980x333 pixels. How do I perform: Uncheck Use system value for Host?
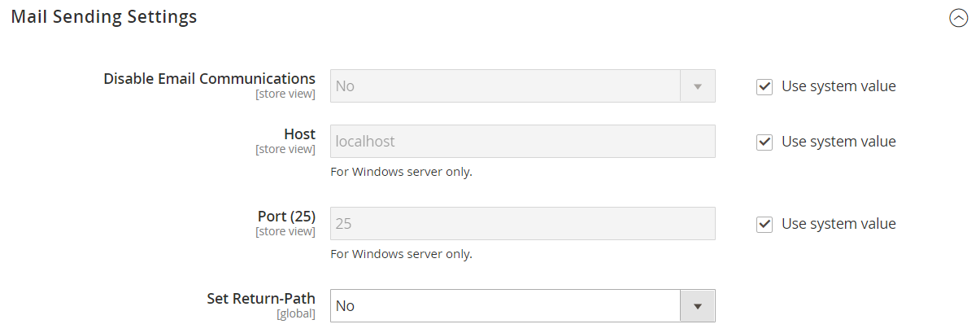pos(764,142)
